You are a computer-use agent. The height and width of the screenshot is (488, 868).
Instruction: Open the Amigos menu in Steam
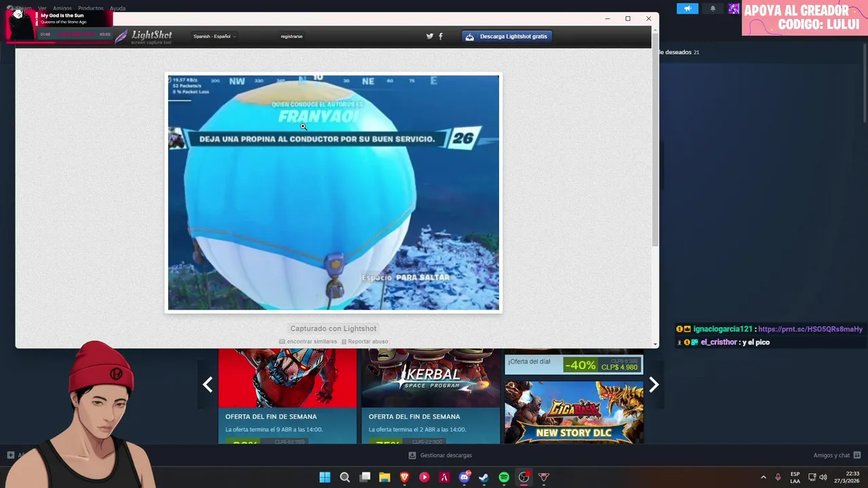tap(62, 8)
